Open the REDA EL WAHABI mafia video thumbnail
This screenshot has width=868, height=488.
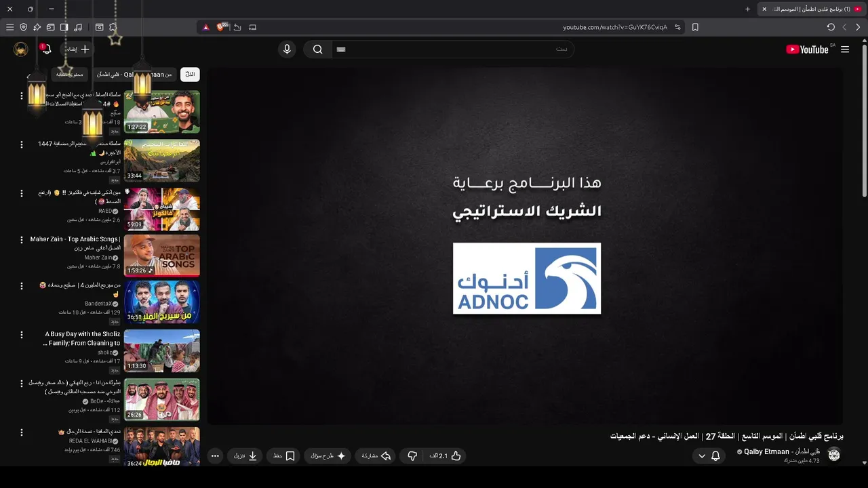click(x=162, y=447)
